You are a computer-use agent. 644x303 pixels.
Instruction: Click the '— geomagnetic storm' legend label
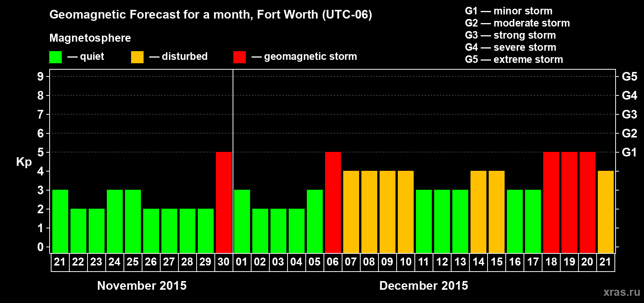tap(304, 57)
